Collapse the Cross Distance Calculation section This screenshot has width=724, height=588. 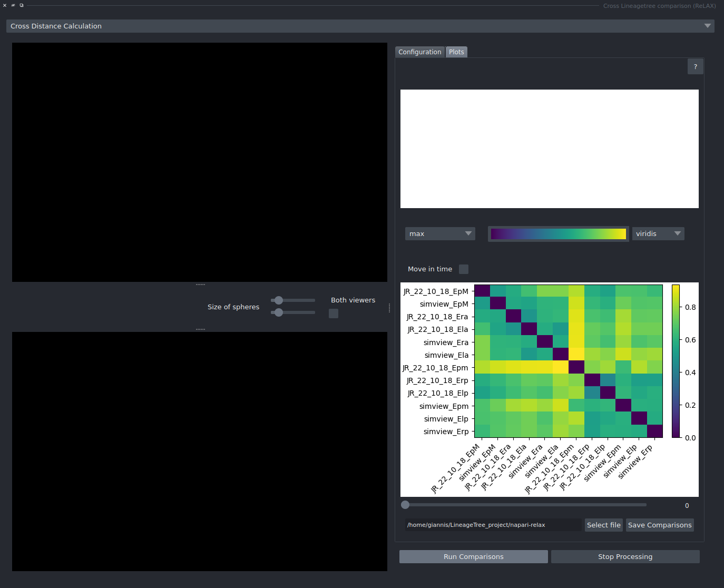point(708,26)
